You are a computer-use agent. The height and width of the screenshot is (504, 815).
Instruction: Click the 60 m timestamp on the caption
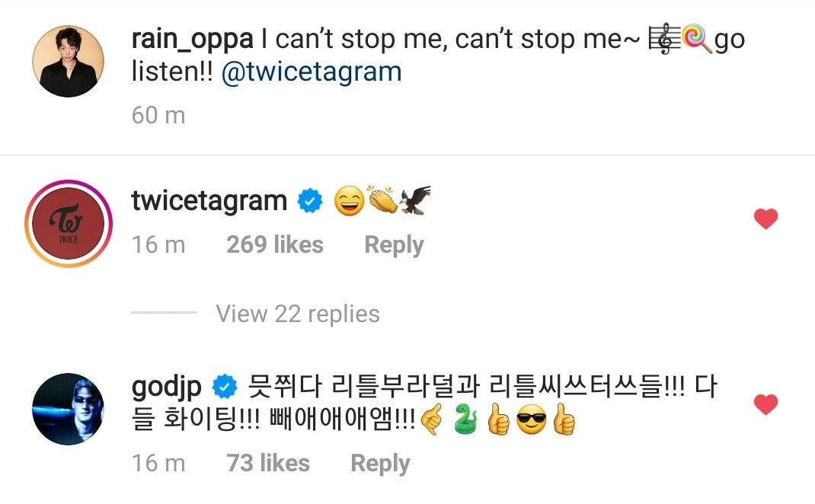pyautogui.click(x=158, y=115)
